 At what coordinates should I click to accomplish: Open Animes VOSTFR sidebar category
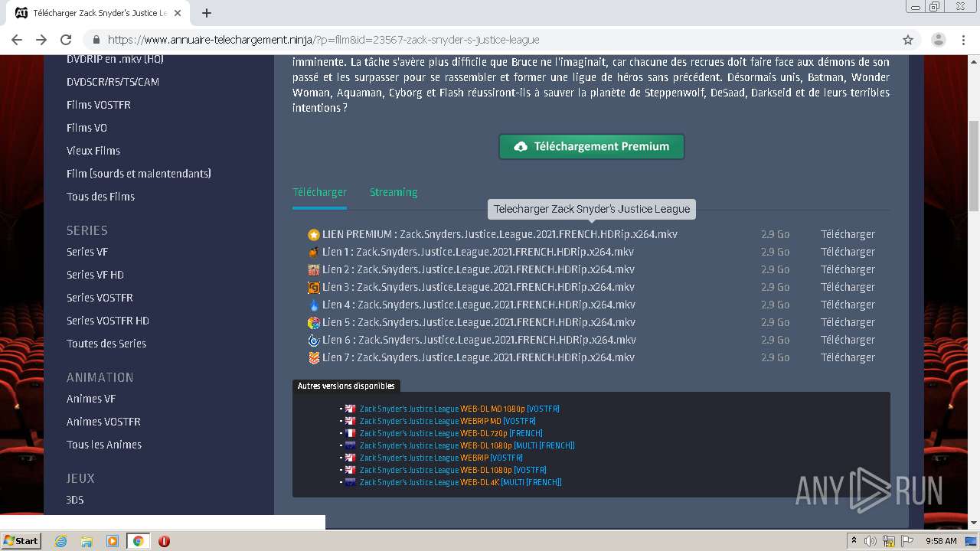coord(103,422)
